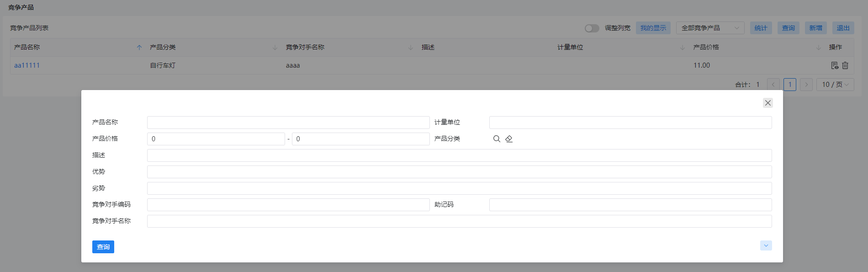The width and height of the screenshot is (868, 272).
Task: Sort the 竞争对手名称 column arrow
Action: [411, 48]
